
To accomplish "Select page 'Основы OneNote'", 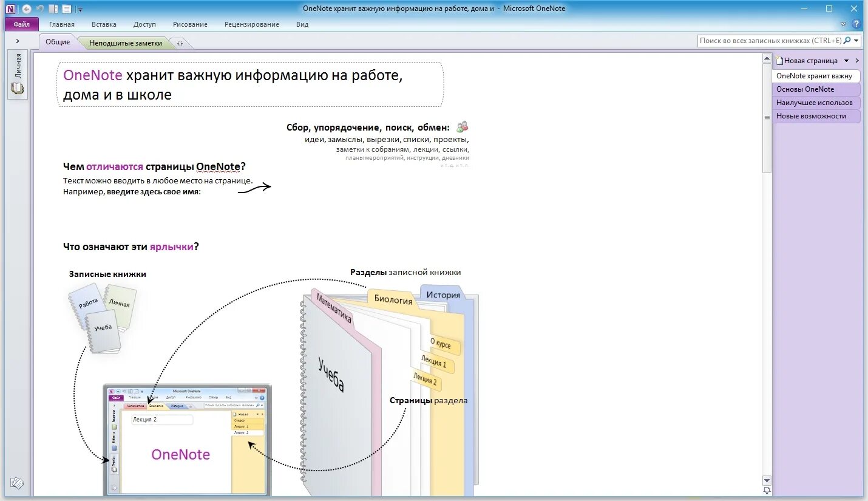I will click(x=816, y=89).
